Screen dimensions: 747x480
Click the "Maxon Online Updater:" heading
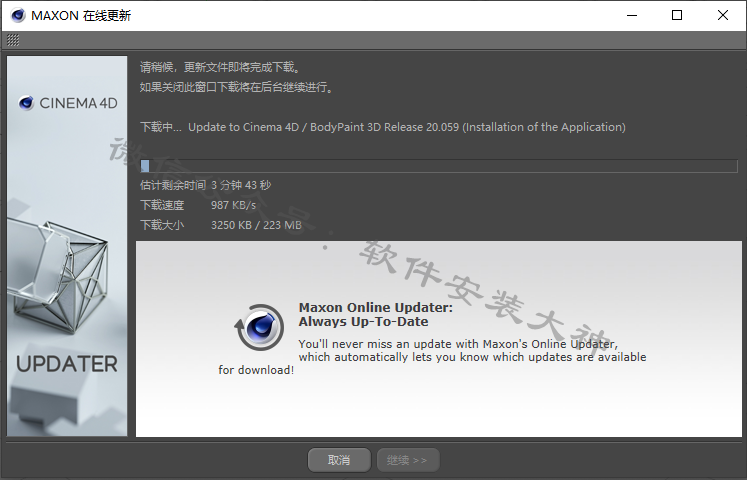point(375,308)
